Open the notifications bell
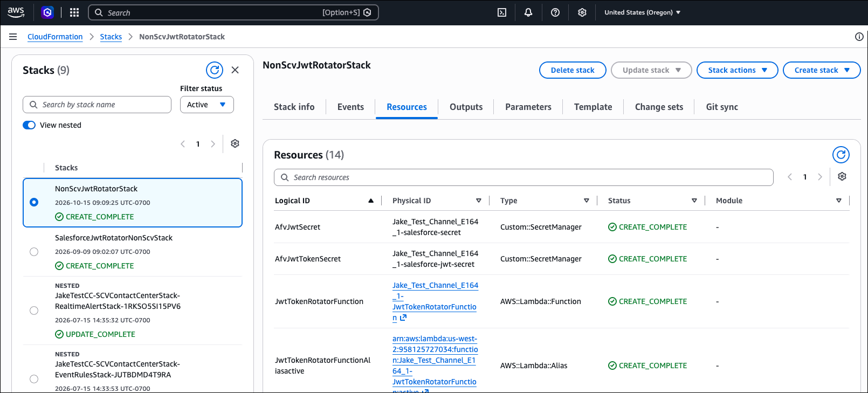868x393 pixels. click(528, 12)
